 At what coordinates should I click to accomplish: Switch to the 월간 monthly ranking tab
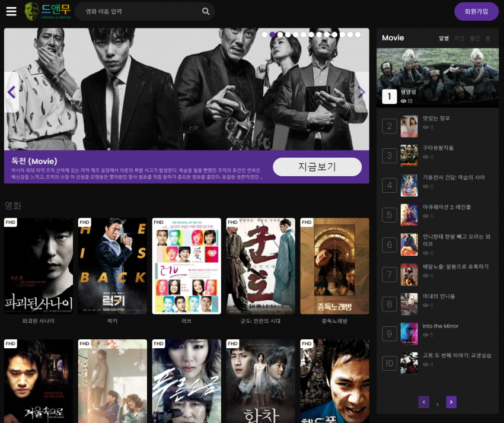tap(475, 39)
